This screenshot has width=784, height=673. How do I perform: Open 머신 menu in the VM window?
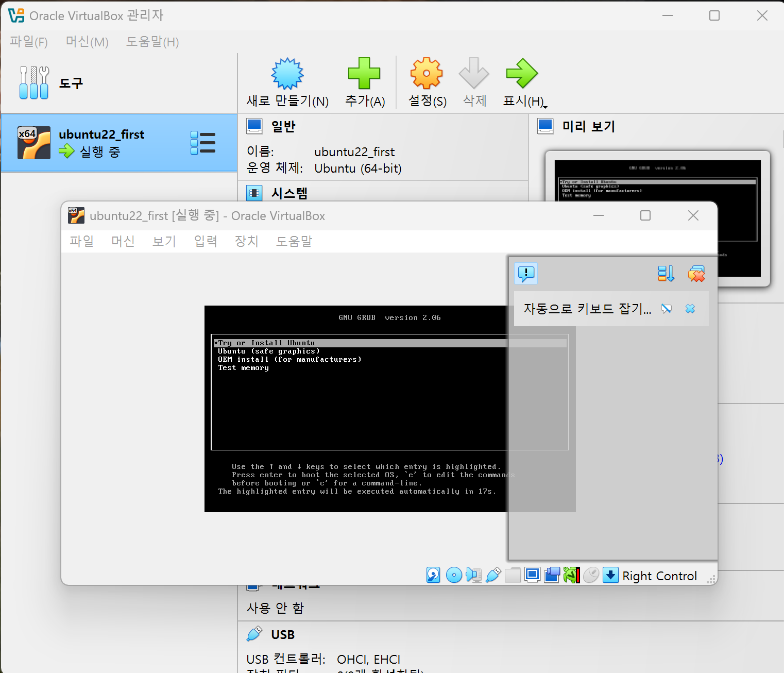123,241
